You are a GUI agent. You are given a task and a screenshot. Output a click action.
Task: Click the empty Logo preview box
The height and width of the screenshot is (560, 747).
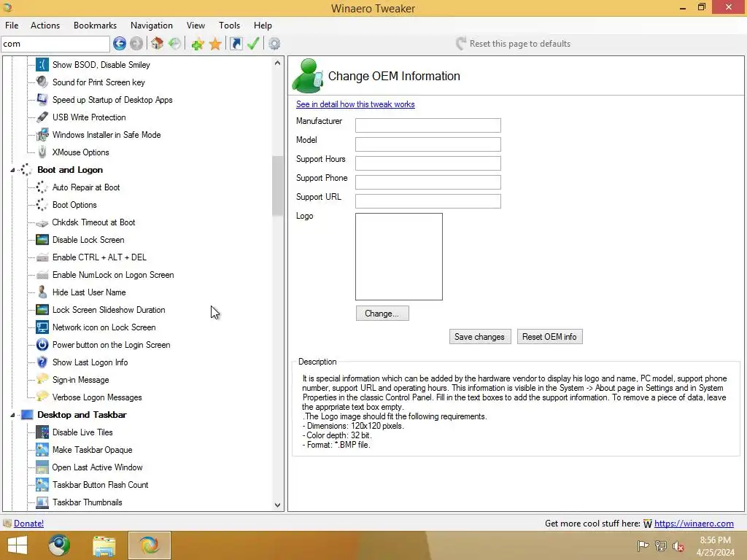(399, 257)
